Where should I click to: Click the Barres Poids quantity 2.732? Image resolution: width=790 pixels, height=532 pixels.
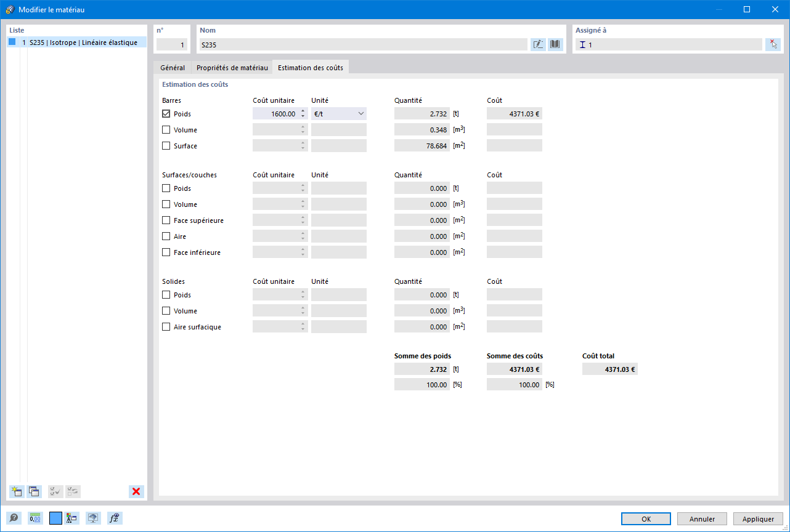[422, 114]
